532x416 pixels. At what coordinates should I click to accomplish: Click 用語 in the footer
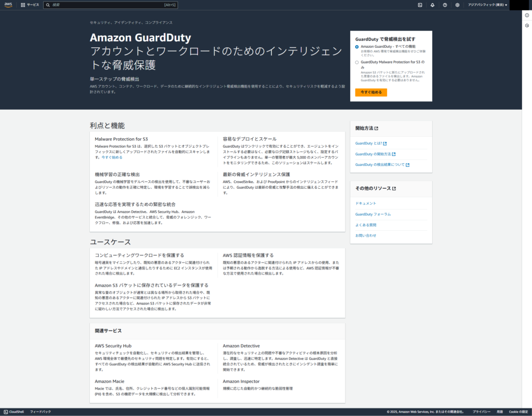pos(500,412)
